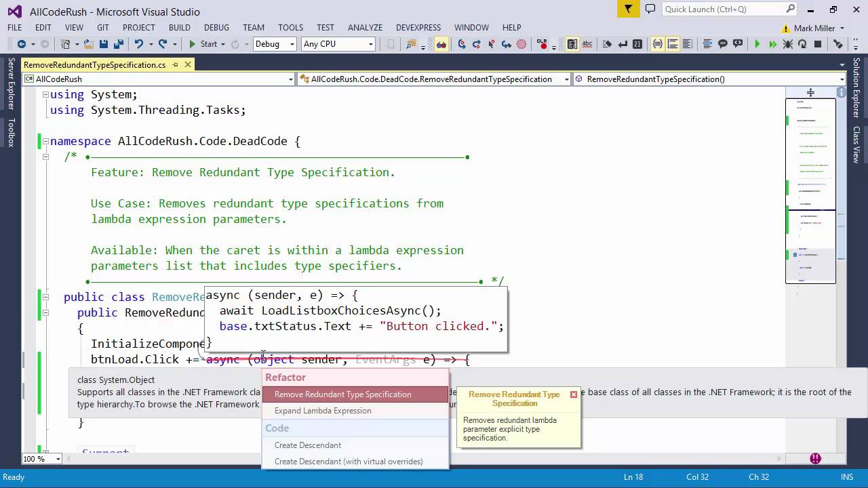Close the yellow Remove Redundant Type hint
Viewport: 868px width, 488px height.
click(x=574, y=394)
